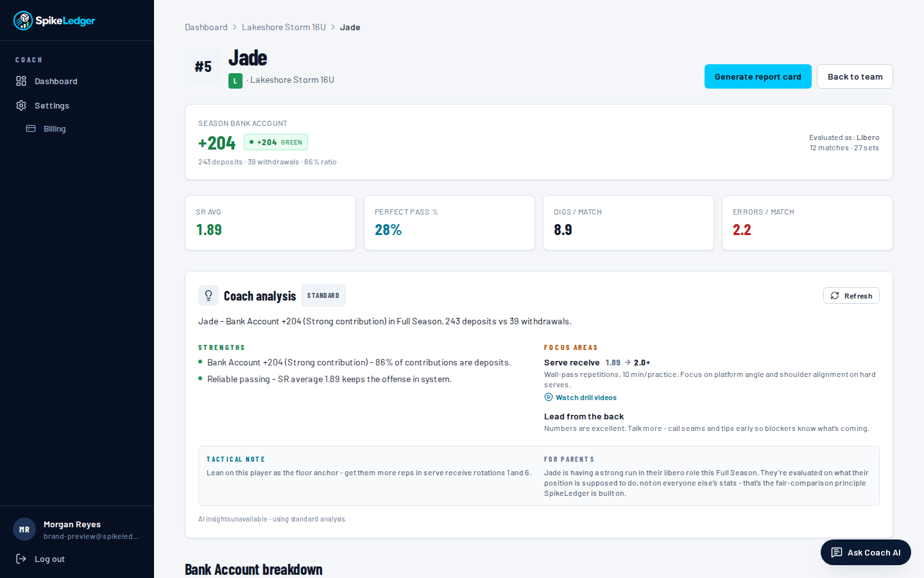Click the 'For Parents' label
Image resolution: width=924 pixels, height=578 pixels.
(x=569, y=459)
